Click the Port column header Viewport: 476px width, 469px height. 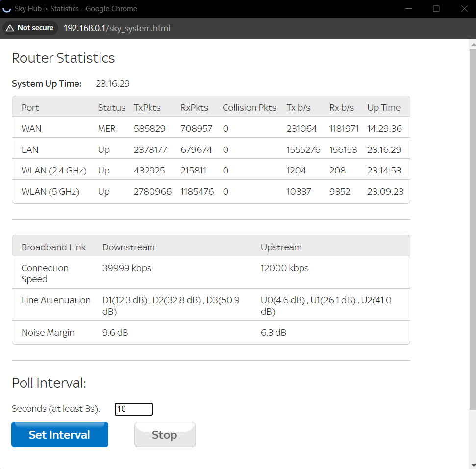(x=30, y=108)
